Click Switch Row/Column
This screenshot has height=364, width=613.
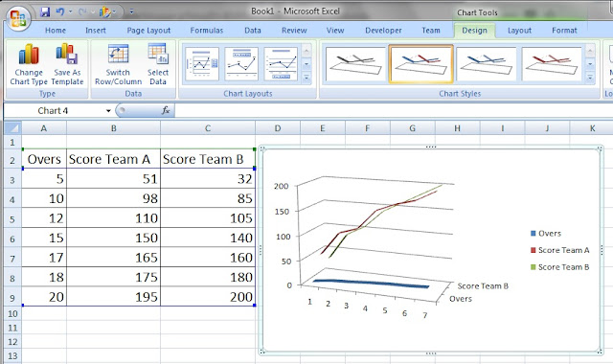(118, 64)
